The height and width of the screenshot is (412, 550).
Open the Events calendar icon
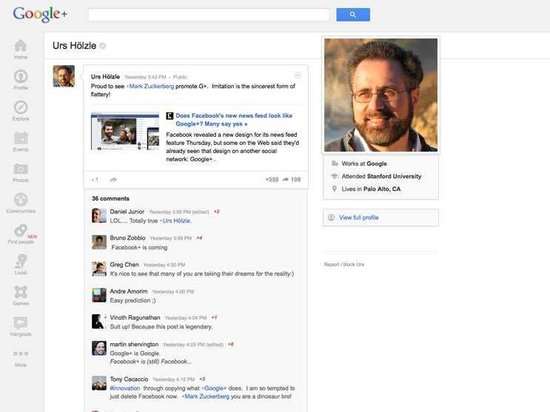click(21, 138)
